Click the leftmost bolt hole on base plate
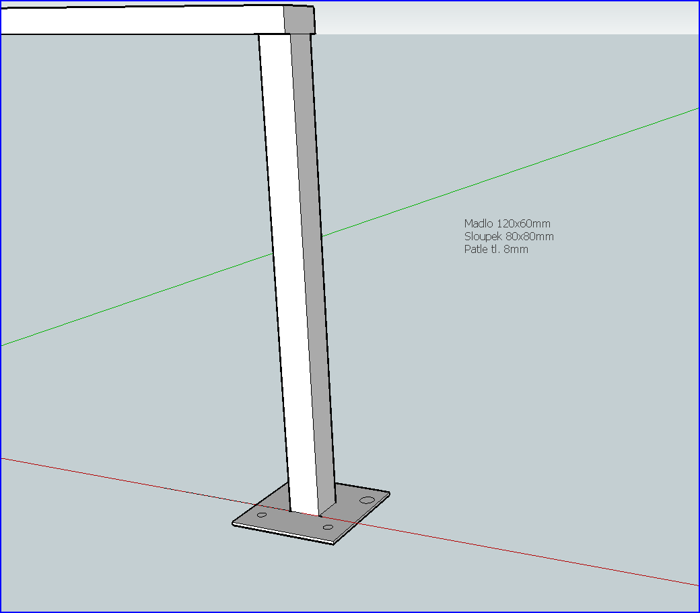Screen dimensions: 700x613 coord(262,515)
